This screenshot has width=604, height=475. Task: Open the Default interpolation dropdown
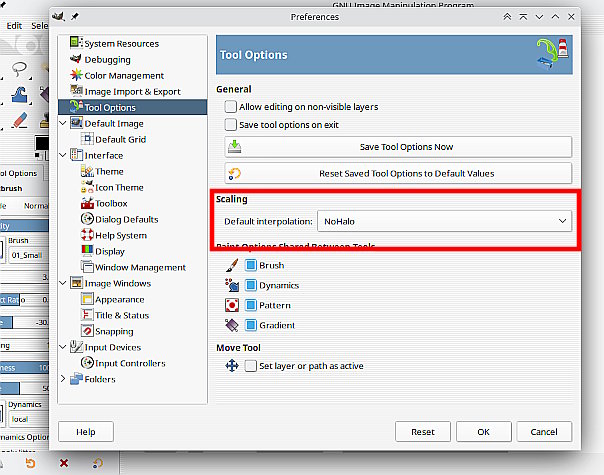click(444, 221)
